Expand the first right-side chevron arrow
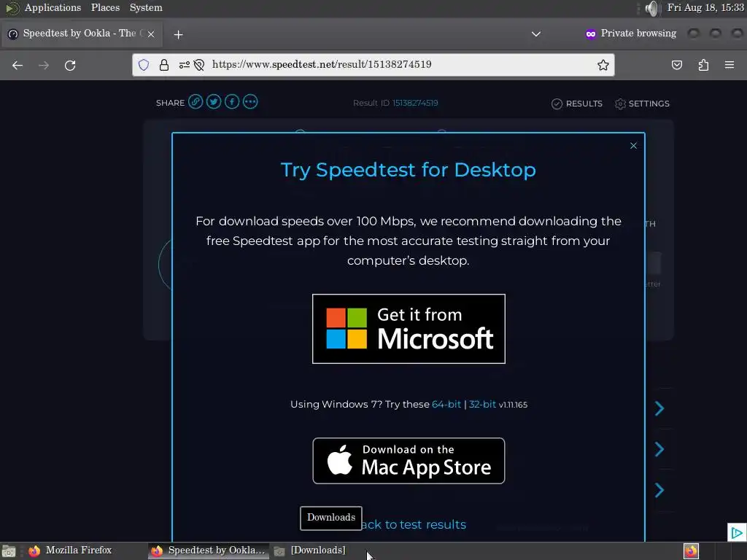The width and height of the screenshot is (747, 560). [659, 408]
